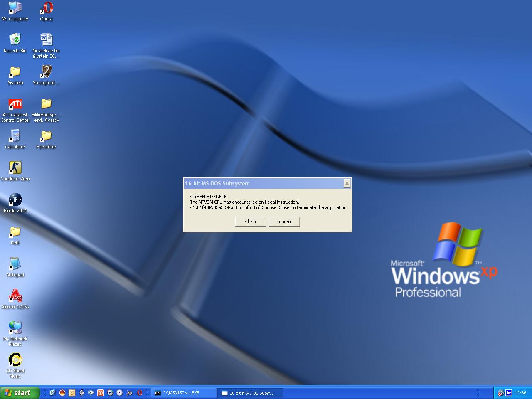
Task: Select the Notepad desktop shortcut
Action: tap(15, 267)
